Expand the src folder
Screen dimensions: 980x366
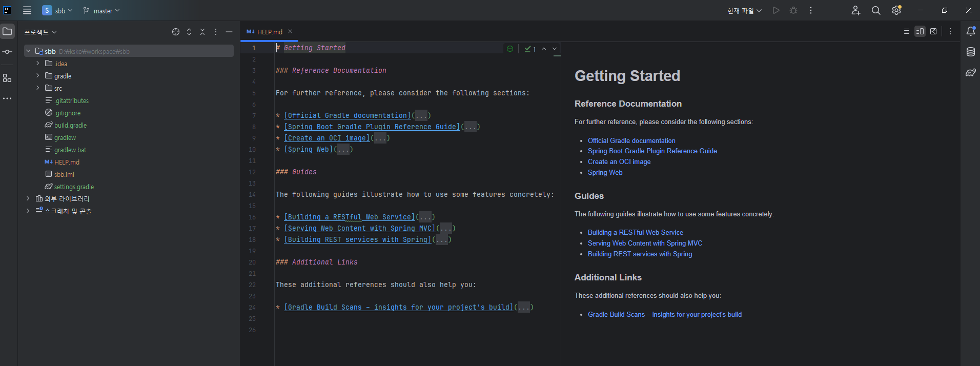click(x=38, y=88)
